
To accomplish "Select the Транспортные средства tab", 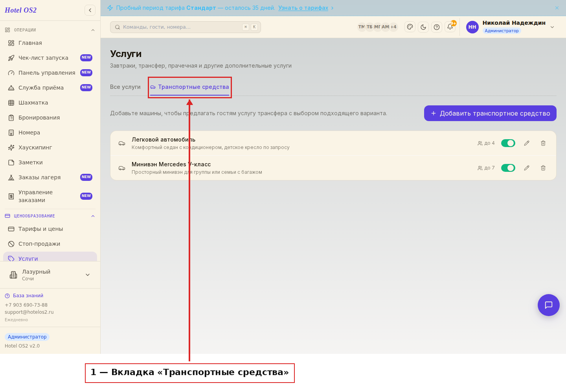I will click(x=189, y=87).
